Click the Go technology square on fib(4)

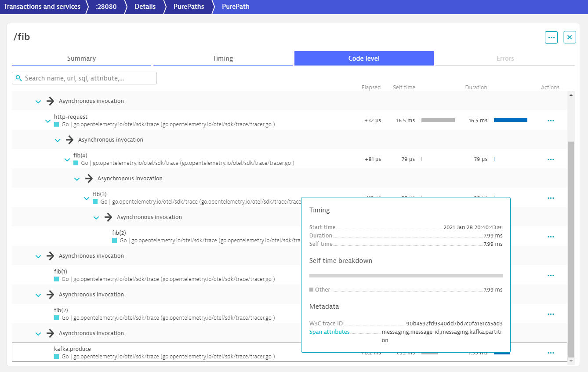pos(76,163)
